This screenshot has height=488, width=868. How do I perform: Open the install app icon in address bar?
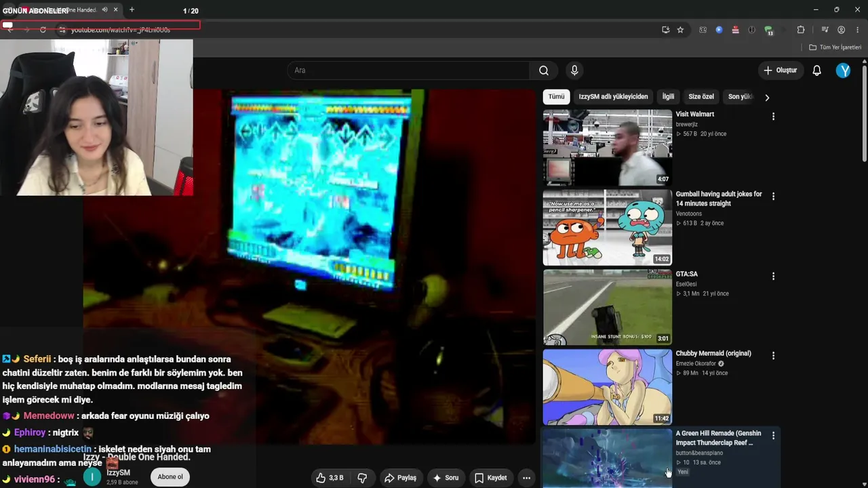(666, 30)
